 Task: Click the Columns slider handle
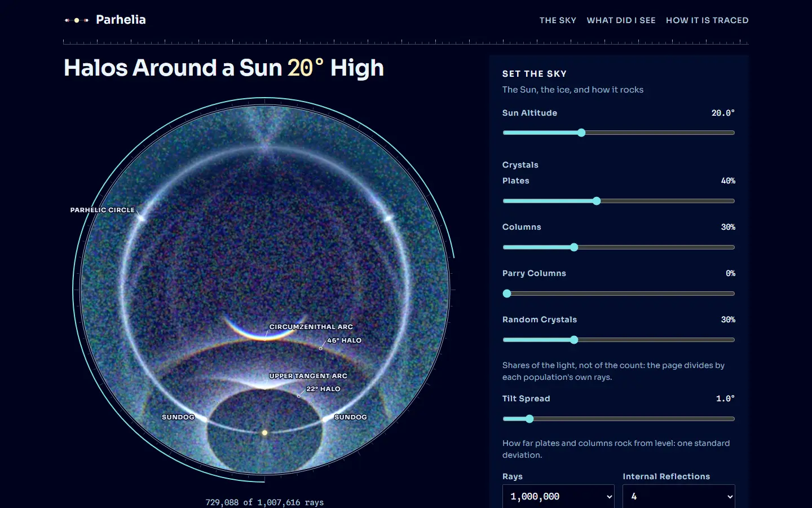pyautogui.click(x=574, y=247)
